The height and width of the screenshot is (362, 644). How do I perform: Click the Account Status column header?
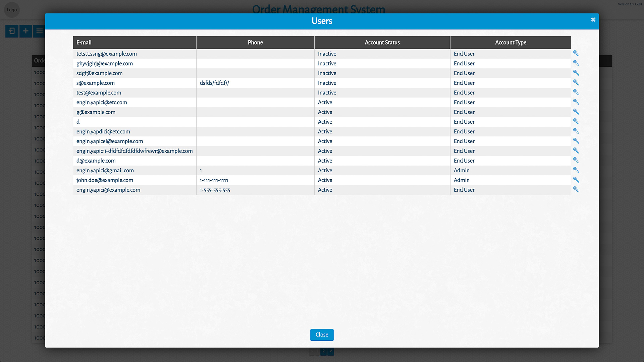point(382,43)
